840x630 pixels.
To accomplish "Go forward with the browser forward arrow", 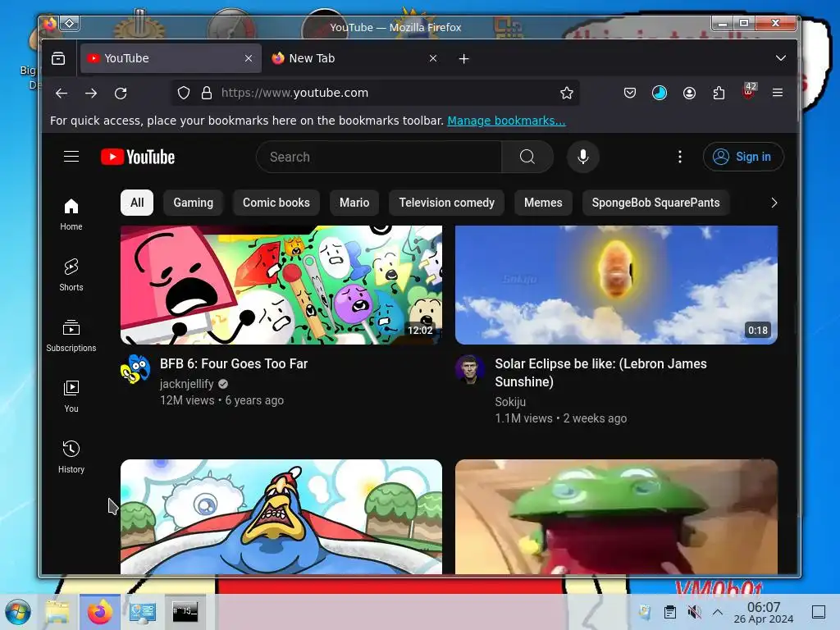I will coord(91,94).
